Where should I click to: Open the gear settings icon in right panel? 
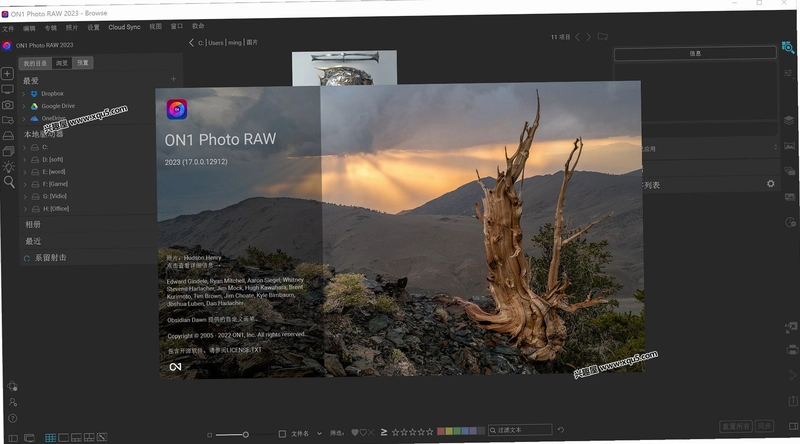point(770,184)
